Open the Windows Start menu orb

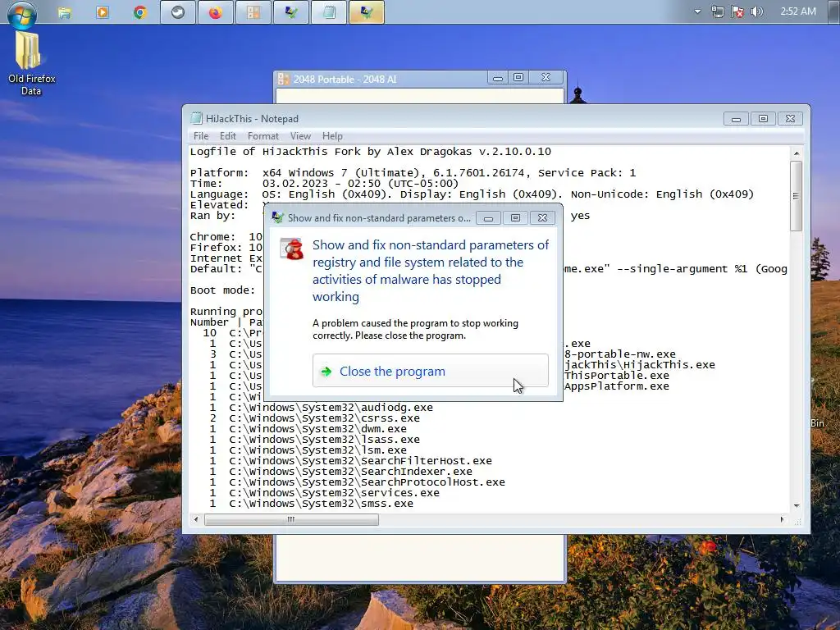22,13
